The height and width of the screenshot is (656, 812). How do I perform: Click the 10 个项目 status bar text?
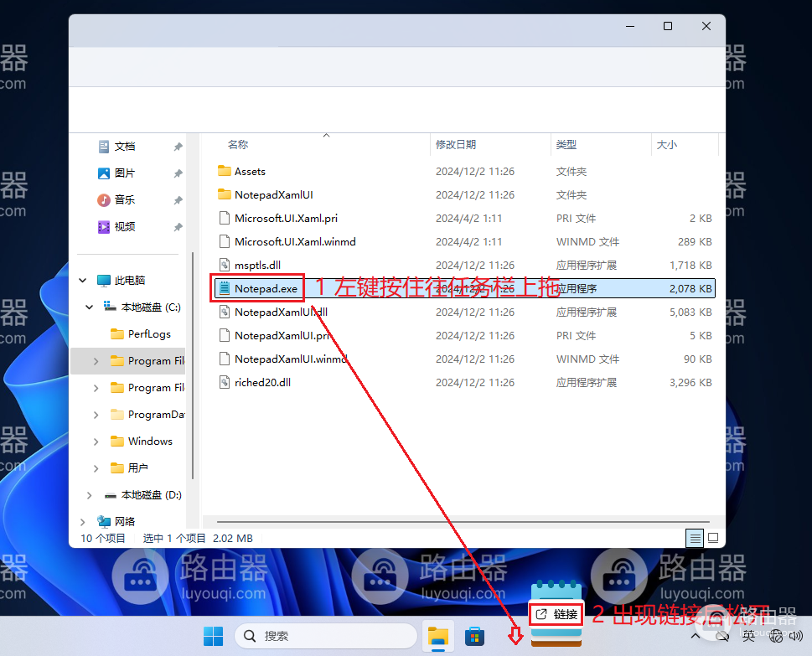(102, 539)
